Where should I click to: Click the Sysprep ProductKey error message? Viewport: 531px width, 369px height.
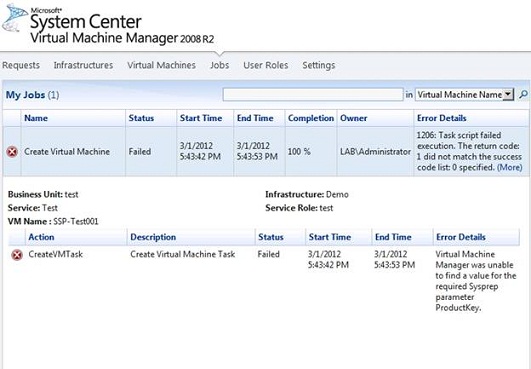(476, 281)
